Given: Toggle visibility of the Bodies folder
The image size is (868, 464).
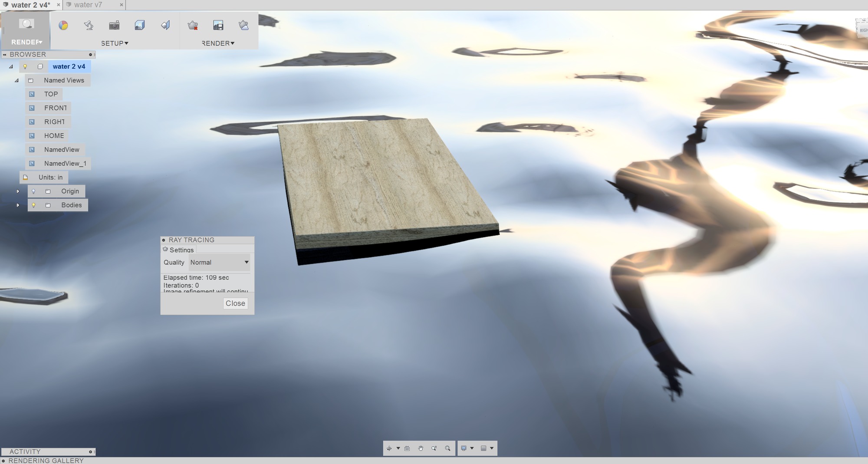Looking at the screenshot, I should (33, 205).
